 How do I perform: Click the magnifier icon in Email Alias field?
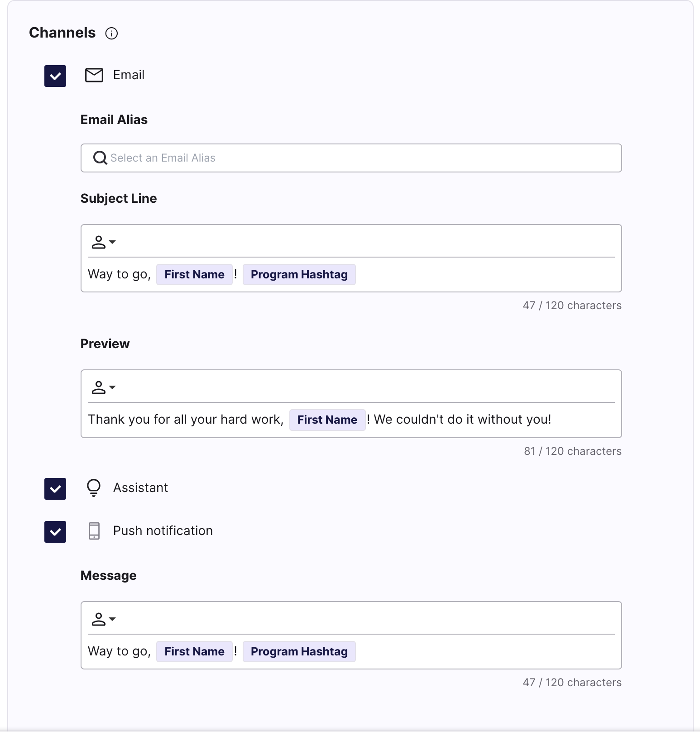pyautogui.click(x=99, y=158)
